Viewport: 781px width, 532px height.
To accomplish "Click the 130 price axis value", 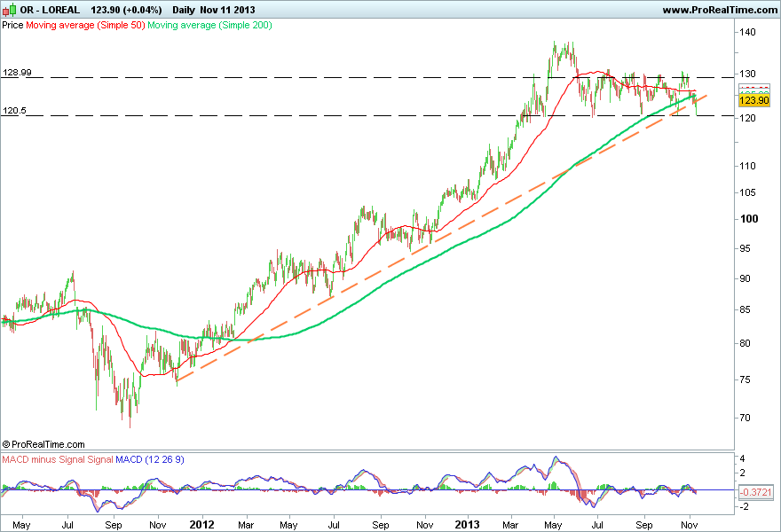I will click(747, 74).
